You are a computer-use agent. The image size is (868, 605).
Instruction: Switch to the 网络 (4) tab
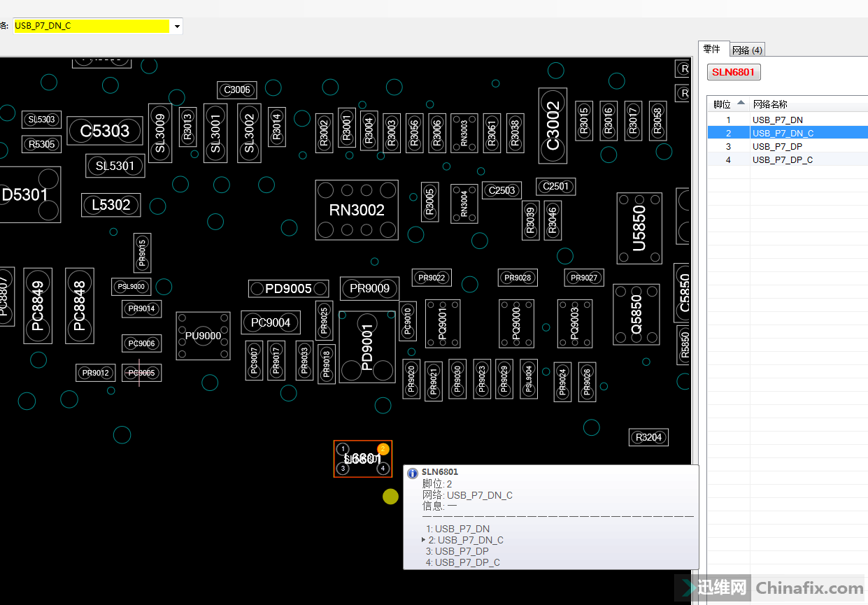747,50
